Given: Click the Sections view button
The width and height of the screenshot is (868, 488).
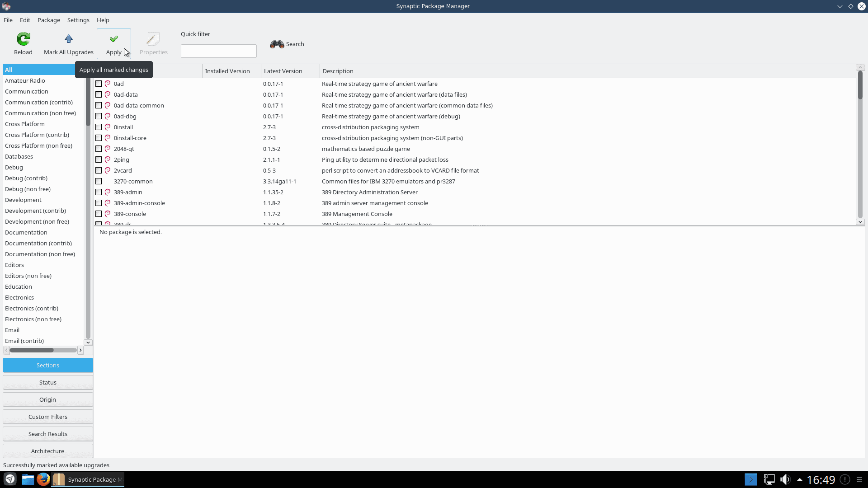Looking at the screenshot, I should 48,365.
